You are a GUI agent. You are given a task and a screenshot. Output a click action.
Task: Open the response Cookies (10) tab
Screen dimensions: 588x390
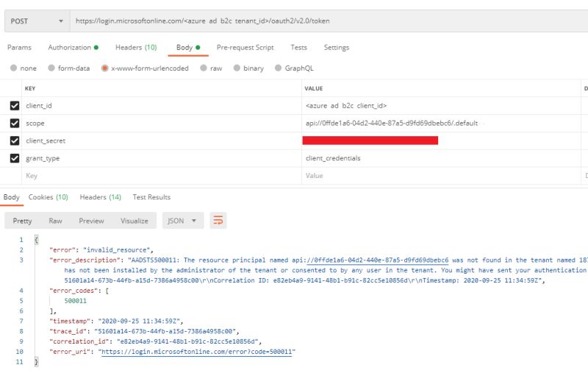pyautogui.click(x=49, y=197)
